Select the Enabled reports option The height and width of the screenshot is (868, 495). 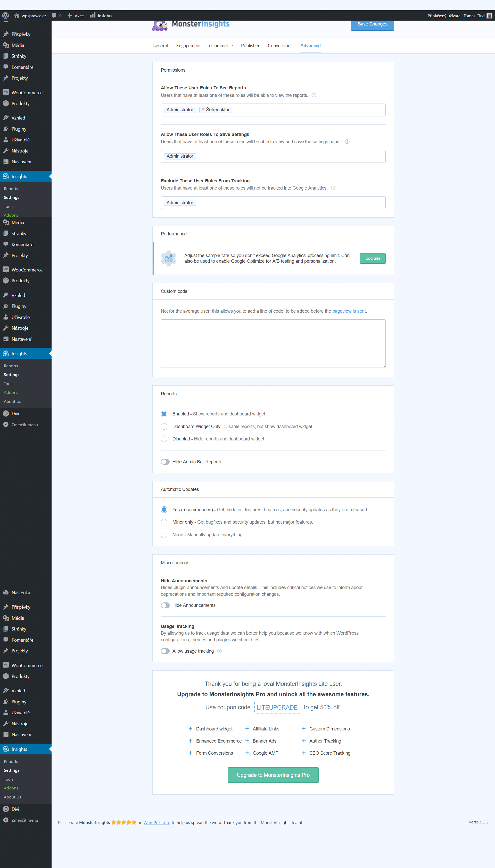coord(164,414)
